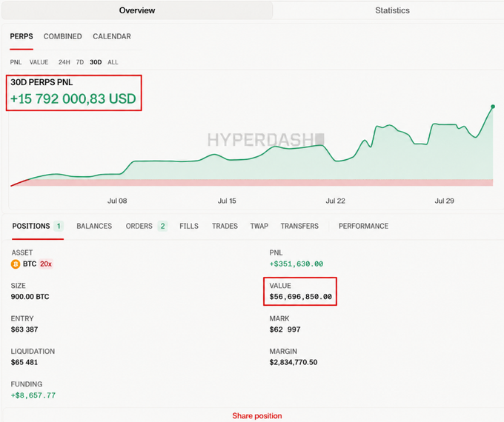Click the +$351,630.00 PNL value
This screenshot has width=504, height=422.
[x=296, y=264]
